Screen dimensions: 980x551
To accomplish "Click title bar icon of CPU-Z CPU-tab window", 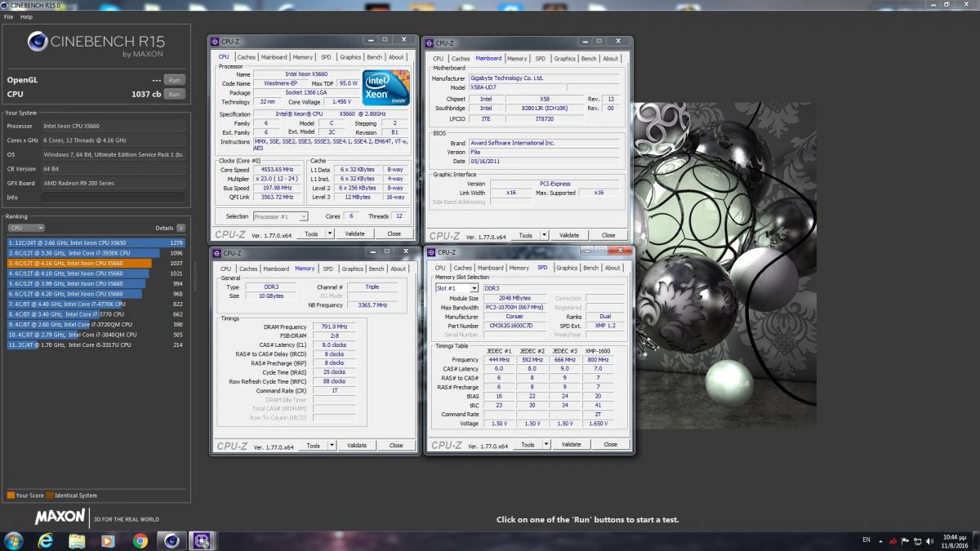I will point(215,42).
